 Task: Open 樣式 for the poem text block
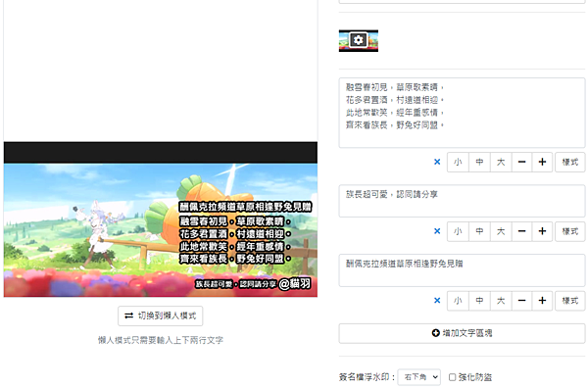(x=570, y=163)
